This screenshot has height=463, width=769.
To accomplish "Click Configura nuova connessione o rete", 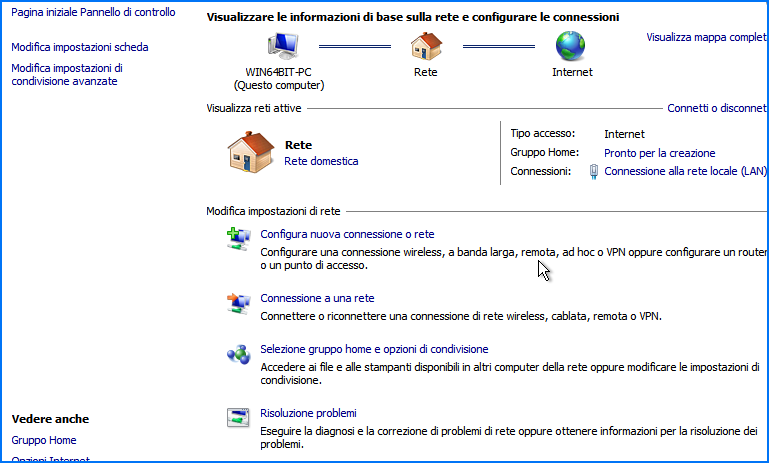I will click(347, 234).
